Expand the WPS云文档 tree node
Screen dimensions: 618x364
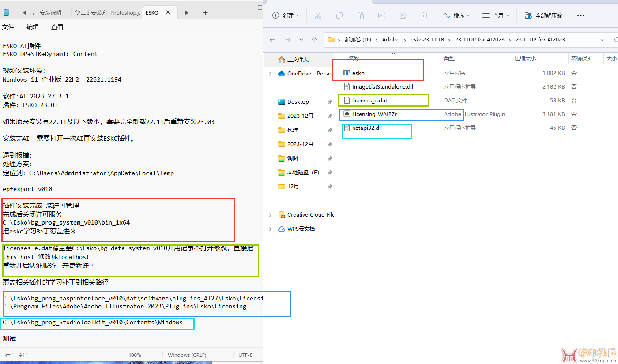point(270,229)
